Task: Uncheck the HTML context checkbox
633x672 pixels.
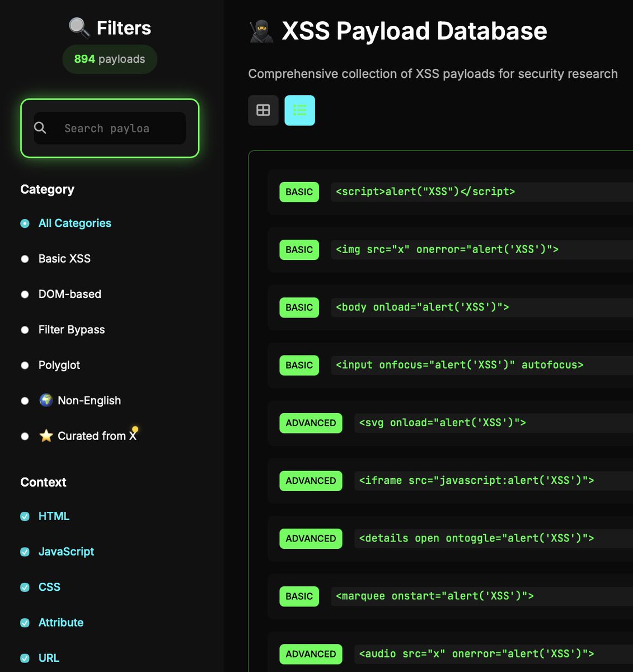Action: pyautogui.click(x=25, y=516)
